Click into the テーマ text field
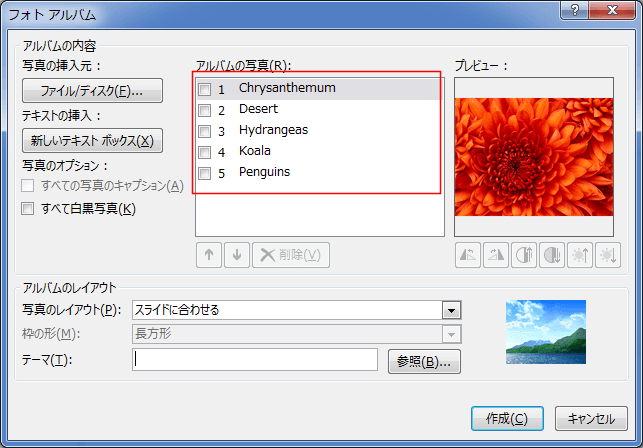643x448 pixels. pos(255,360)
